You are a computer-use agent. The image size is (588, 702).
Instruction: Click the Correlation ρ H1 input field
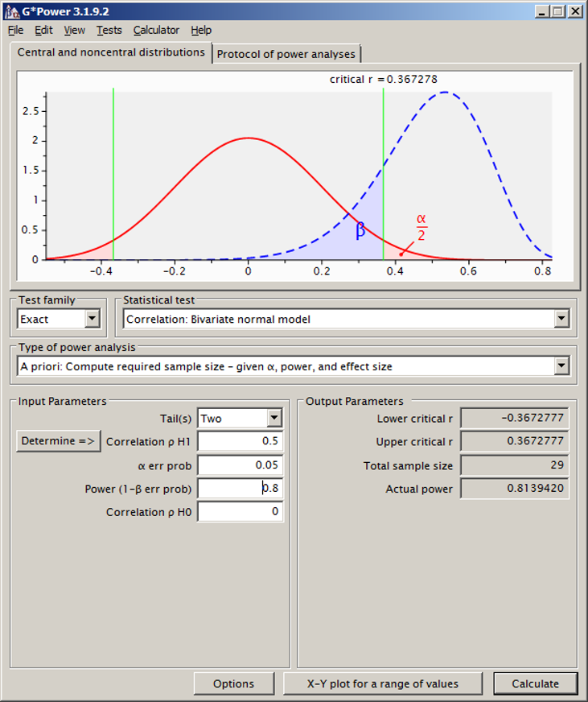coord(240,441)
